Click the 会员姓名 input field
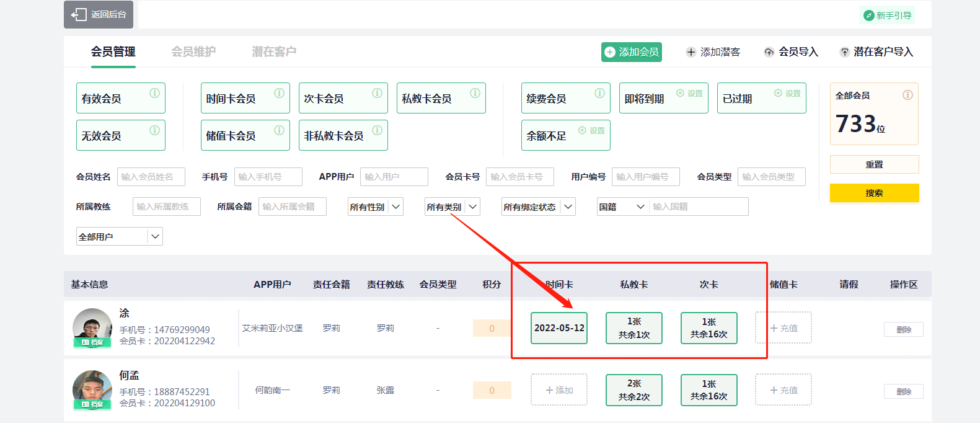 pyautogui.click(x=152, y=177)
